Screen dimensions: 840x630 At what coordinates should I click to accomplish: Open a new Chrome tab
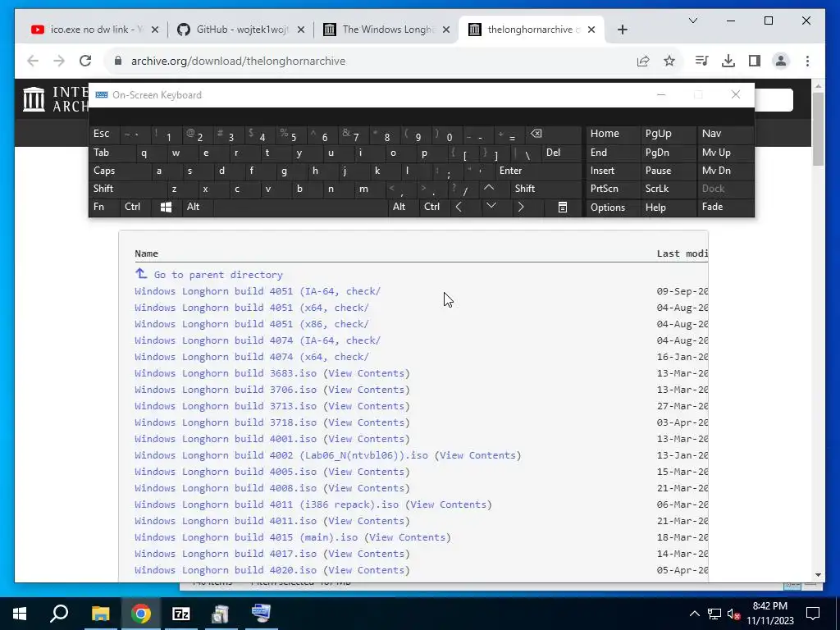click(x=622, y=30)
